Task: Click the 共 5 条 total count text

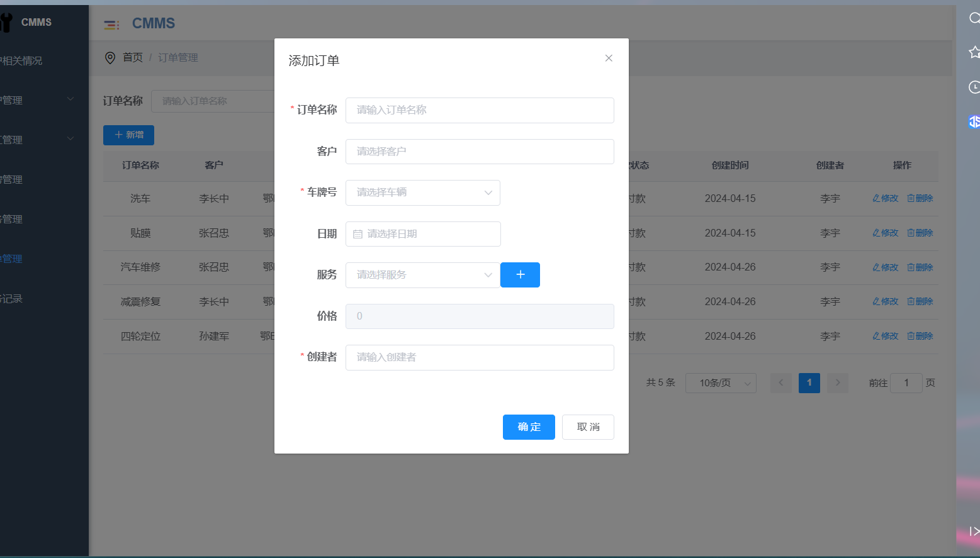Action: click(x=660, y=382)
